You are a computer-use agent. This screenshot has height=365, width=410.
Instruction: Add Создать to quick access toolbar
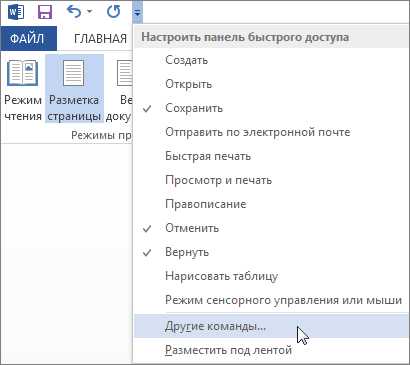tap(271, 60)
